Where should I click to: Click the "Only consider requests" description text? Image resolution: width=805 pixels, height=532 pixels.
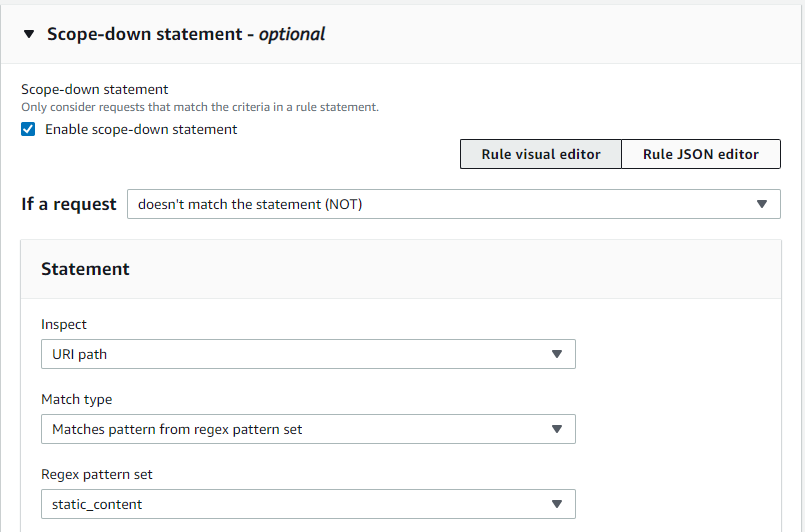[200, 107]
